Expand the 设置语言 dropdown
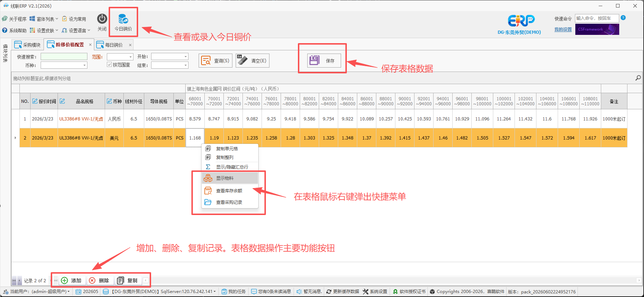Image resolution: width=644 pixels, height=297 pixels. pyautogui.click(x=76, y=30)
